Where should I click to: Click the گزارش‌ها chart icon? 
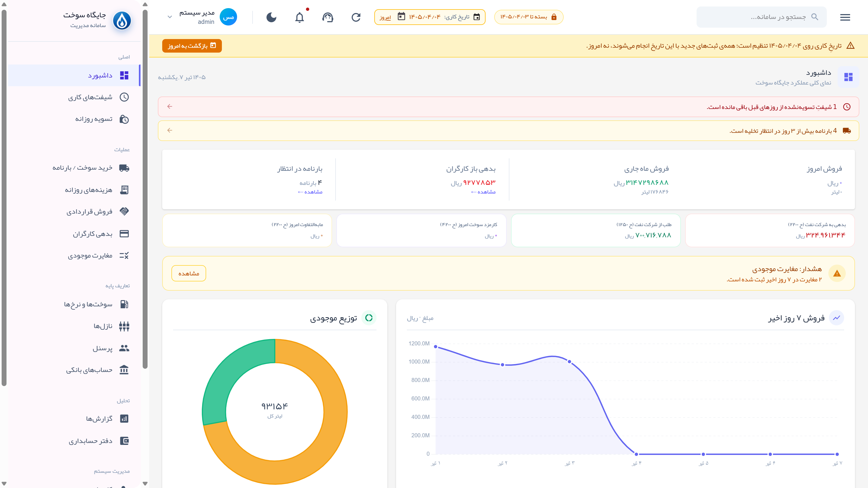[124, 419]
